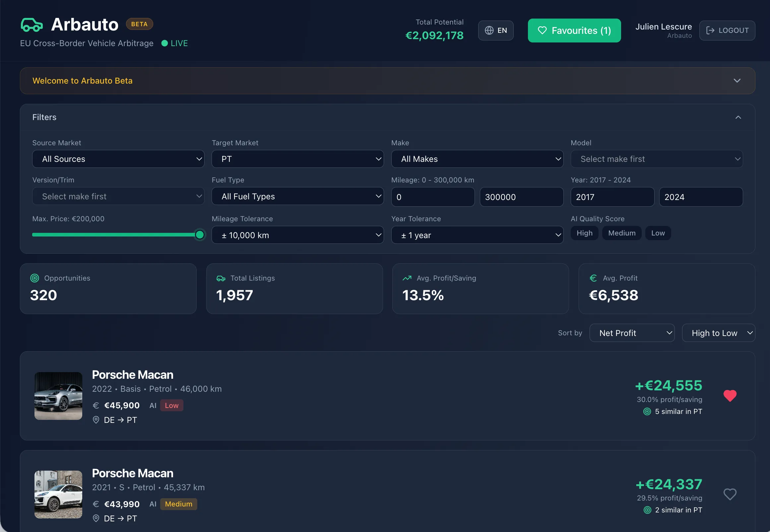This screenshot has height=532, width=770.
Task: Click the Total Potential €2,092,178 value
Action: tap(434, 35)
